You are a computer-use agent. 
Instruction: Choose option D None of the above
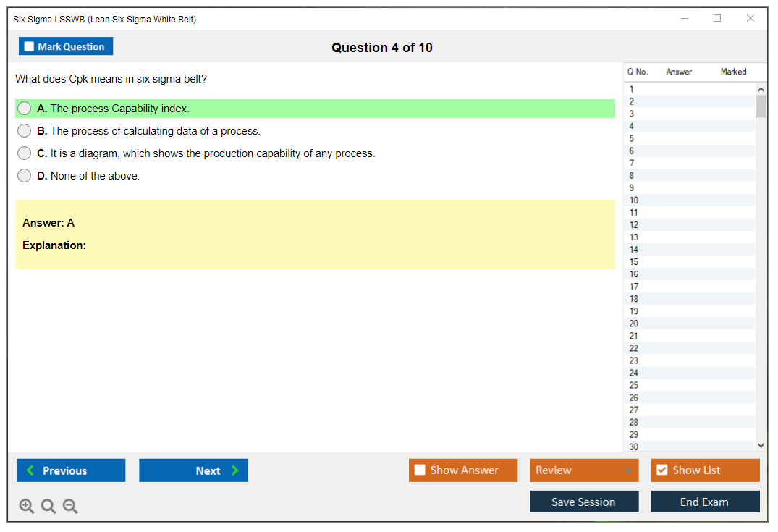click(25, 176)
